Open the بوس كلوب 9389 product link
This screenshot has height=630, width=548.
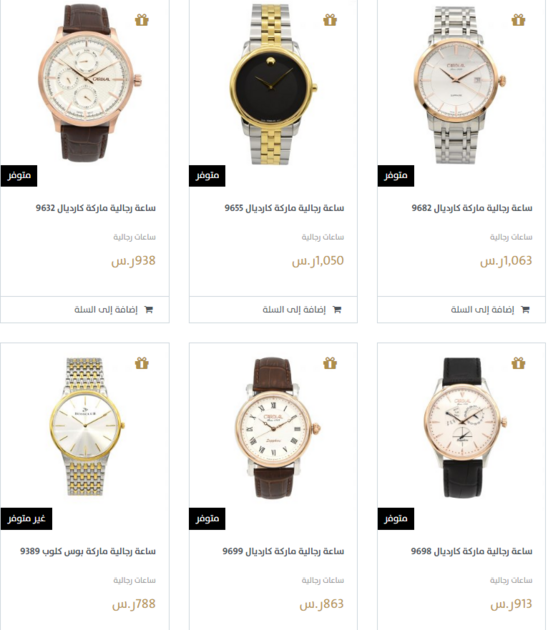coord(88,551)
